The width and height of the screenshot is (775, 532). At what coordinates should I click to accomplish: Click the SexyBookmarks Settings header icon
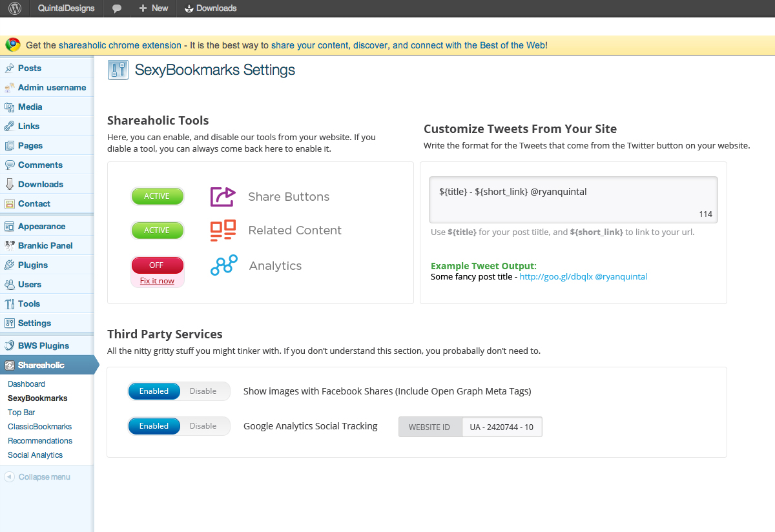tap(118, 70)
